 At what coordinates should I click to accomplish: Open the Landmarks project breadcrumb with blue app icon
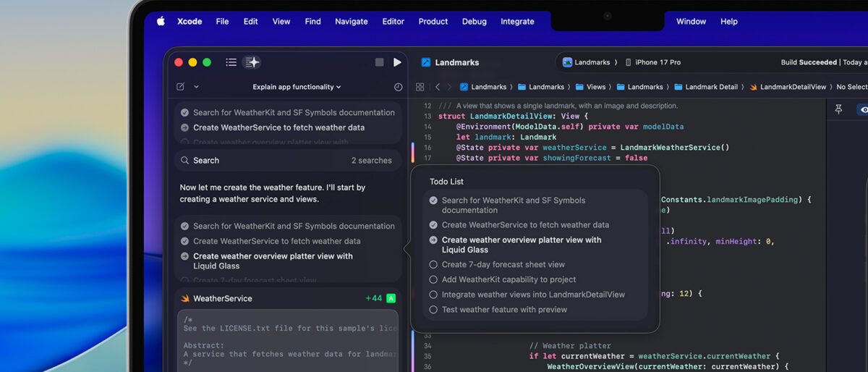(x=483, y=87)
